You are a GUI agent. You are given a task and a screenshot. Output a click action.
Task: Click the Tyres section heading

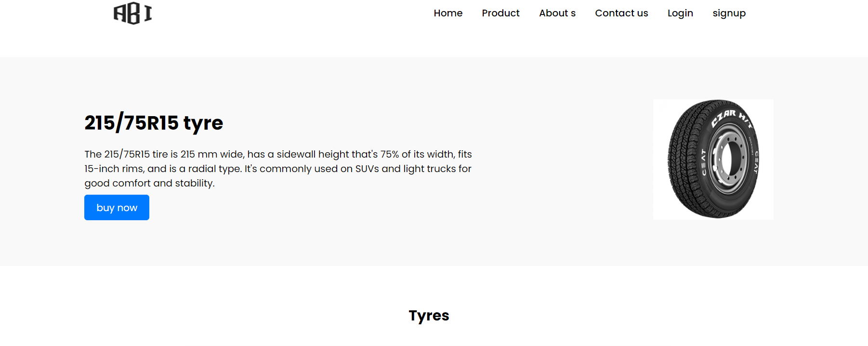429,315
